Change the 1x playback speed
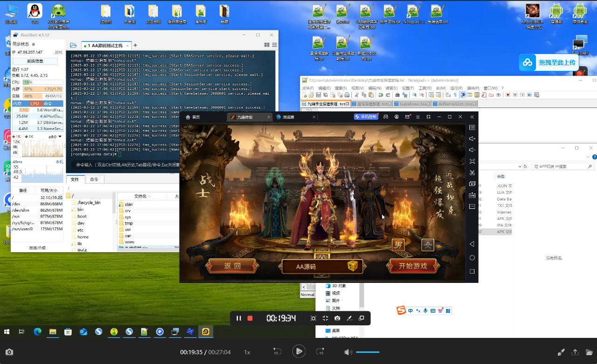 point(247,352)
